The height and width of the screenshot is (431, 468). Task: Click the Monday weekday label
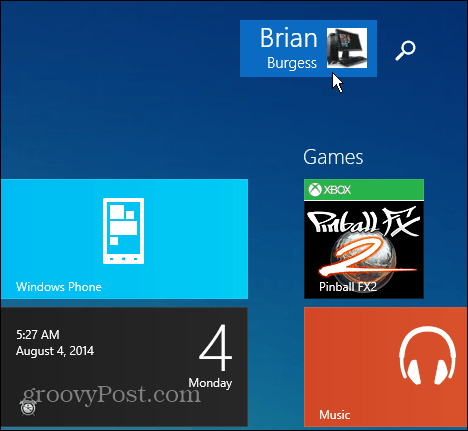210,383
